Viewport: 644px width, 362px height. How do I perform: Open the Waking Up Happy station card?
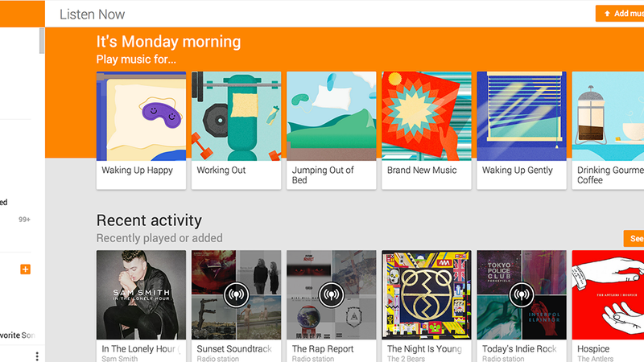pyautogui.click(x=141, y=130)
